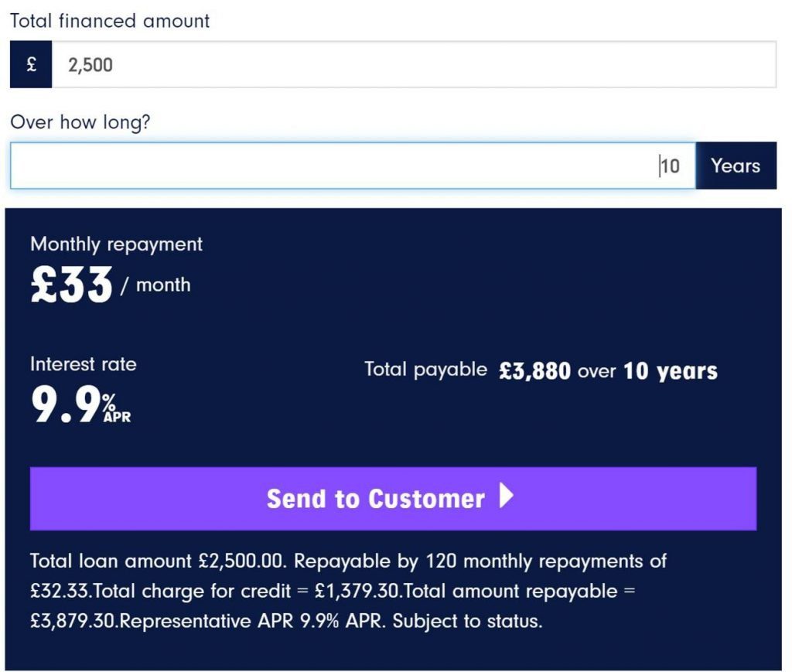Click the Total payable label text
The width and height of the screenshot is (792, 672).
[x=426, y=370]
